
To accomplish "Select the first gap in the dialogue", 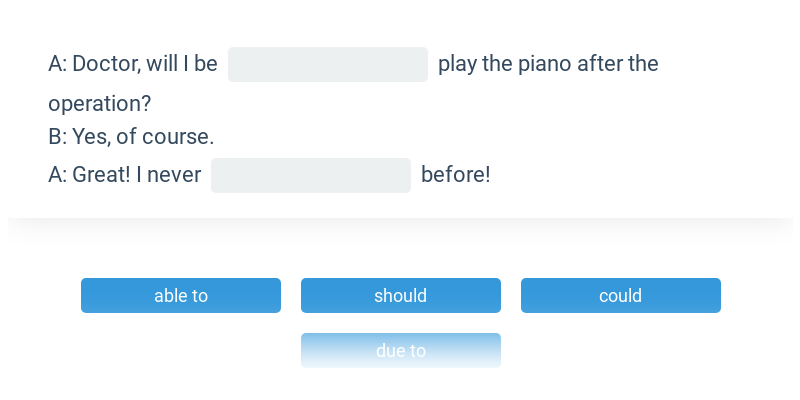I will click(328, 64).
